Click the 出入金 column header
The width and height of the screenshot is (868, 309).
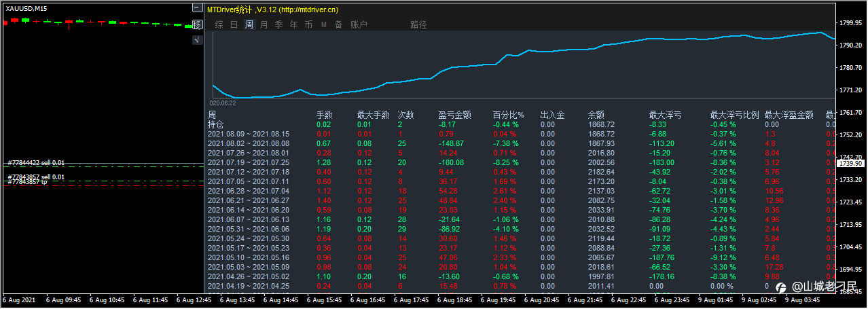tap(553, 115)
